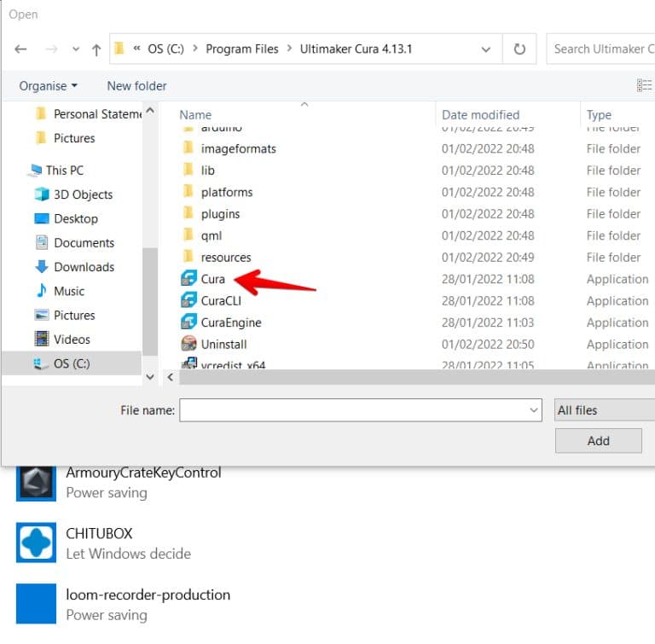Sort by the Name column header
Screen dimensions: 655x644
195,115
